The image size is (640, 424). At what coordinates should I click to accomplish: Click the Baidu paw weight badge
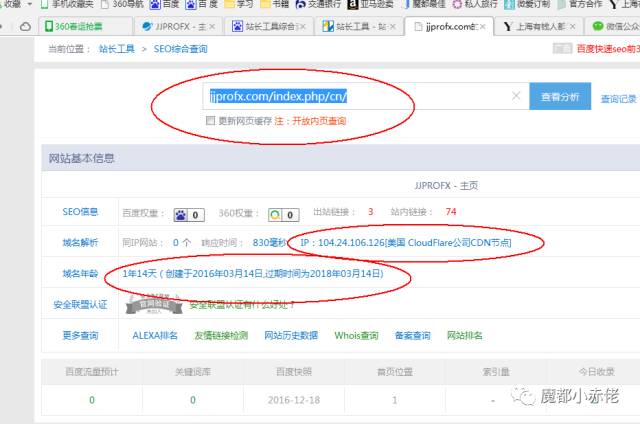tap(189, 215)
